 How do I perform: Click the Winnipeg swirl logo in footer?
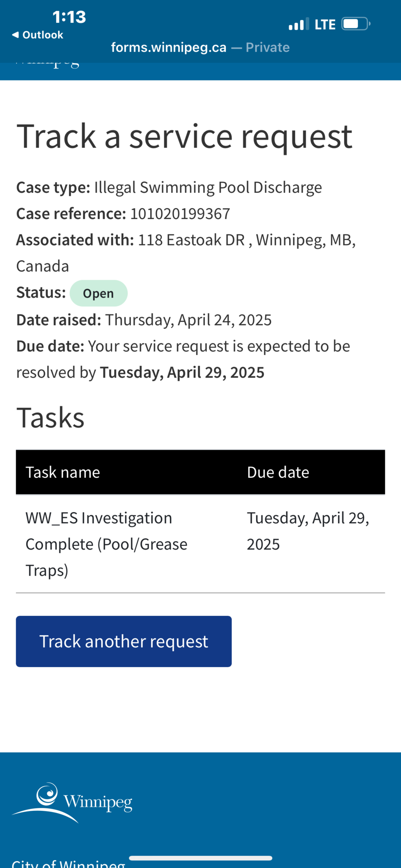point(72,802)
